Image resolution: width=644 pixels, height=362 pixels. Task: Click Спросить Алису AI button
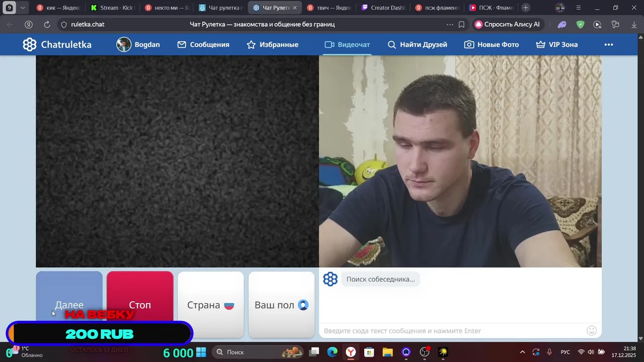508,24
